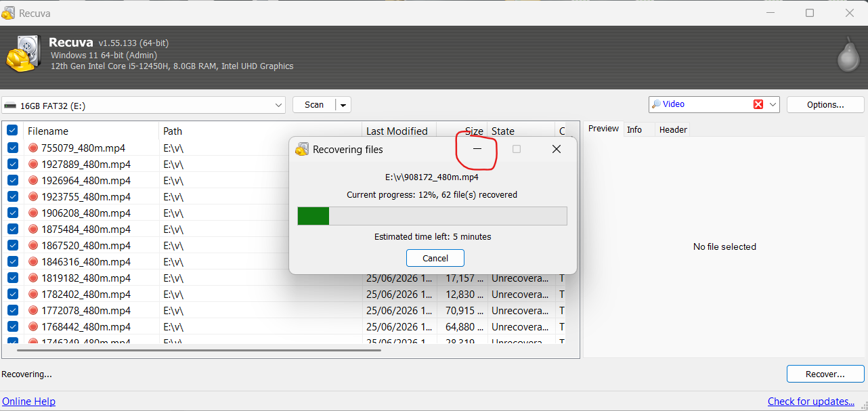Follow the Check for updates... link
The width and height of the screenshot is (868, 411).
click(811, 402)
